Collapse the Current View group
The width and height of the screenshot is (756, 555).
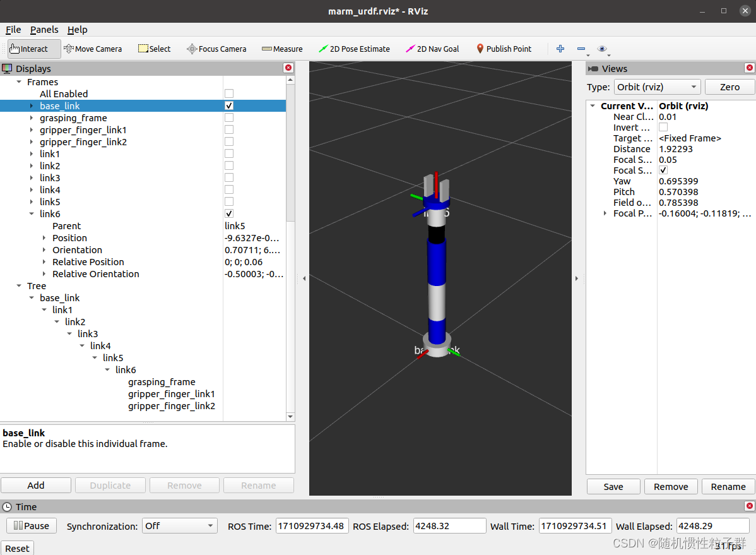point(593,105)
